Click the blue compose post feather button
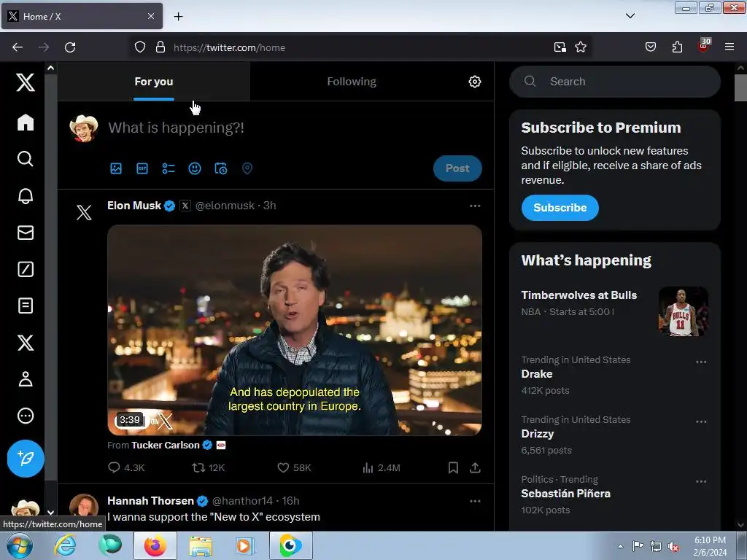The height and width of the screenshot is (560, 747). click(x=26, y=459)
